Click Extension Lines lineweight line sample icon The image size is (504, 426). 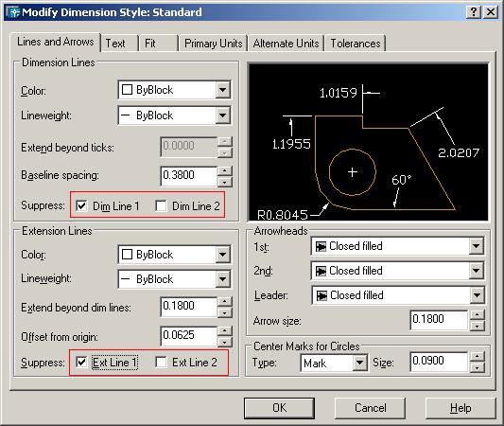(x=125, y=278)
